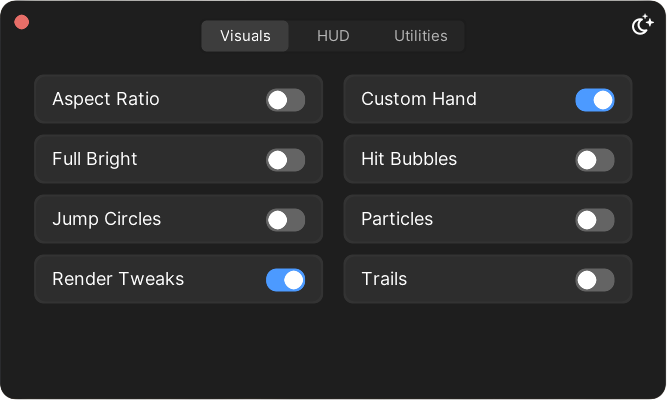This screenshot has height=400, width=667.
Task: Enable Hit Bubbles toggle
Action: pos(594,160)
